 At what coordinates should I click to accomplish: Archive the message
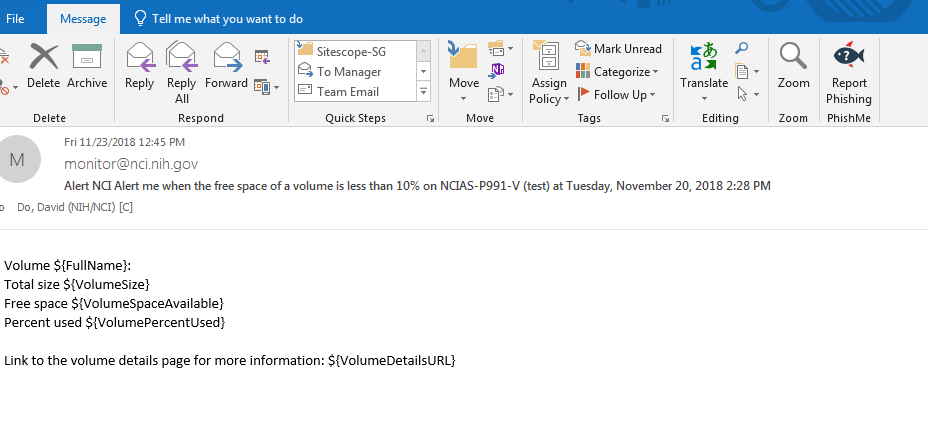pos(87,66)
